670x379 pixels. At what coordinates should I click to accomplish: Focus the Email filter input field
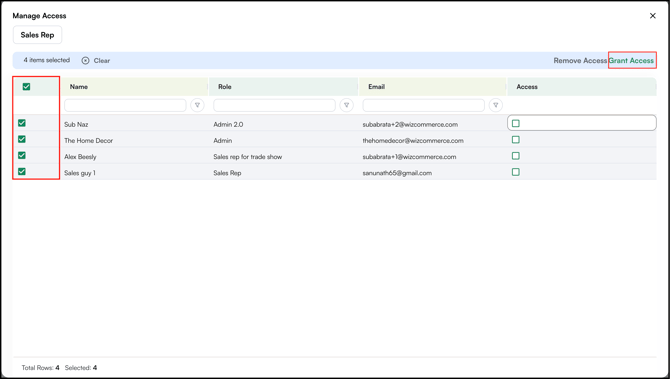423,105
